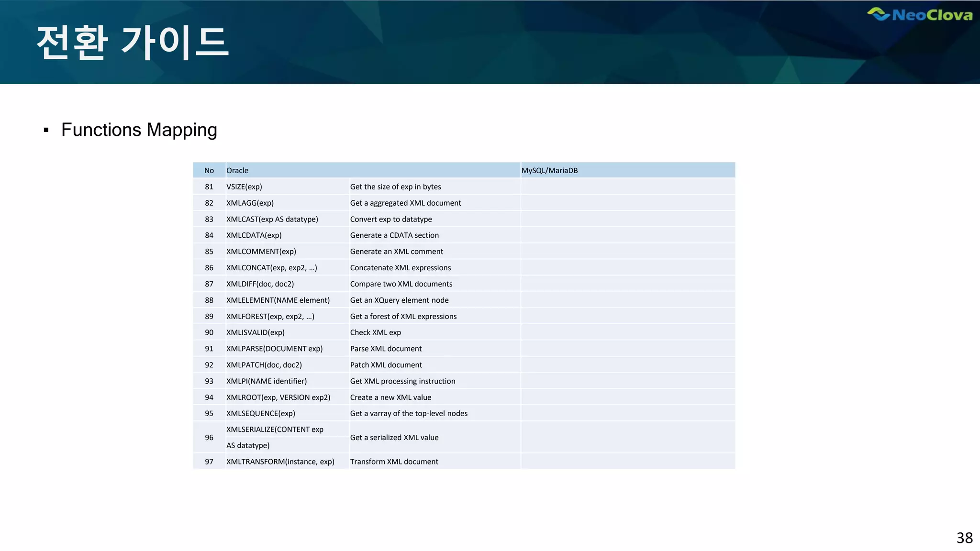Click the No column header
Image resolution: width=980 pixels, height=551 pixels.
[x=209, y=171]
